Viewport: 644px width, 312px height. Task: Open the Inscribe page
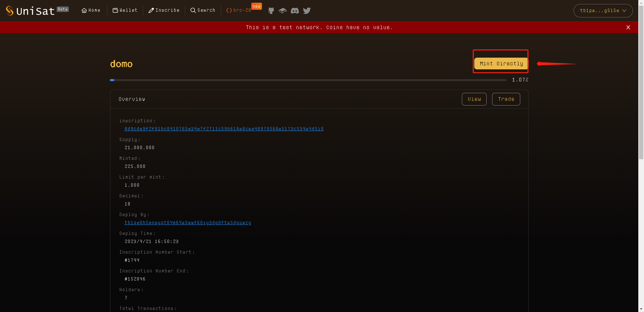164,10
